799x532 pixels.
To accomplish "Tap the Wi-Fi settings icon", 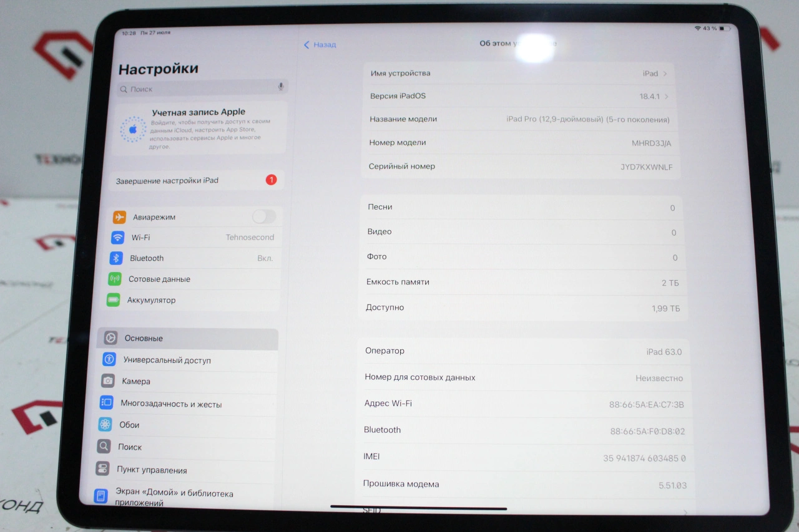I will tap(118, 238).
